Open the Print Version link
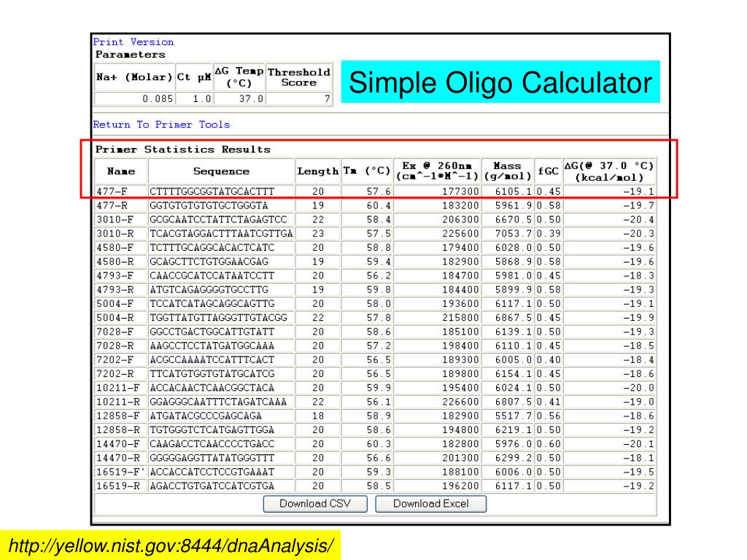Screen dimensions: 747x560 (133, 42)
